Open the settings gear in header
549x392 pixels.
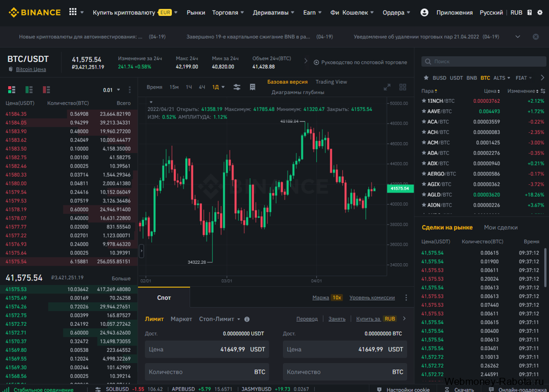pyautogui.click(x=540, y=12)
